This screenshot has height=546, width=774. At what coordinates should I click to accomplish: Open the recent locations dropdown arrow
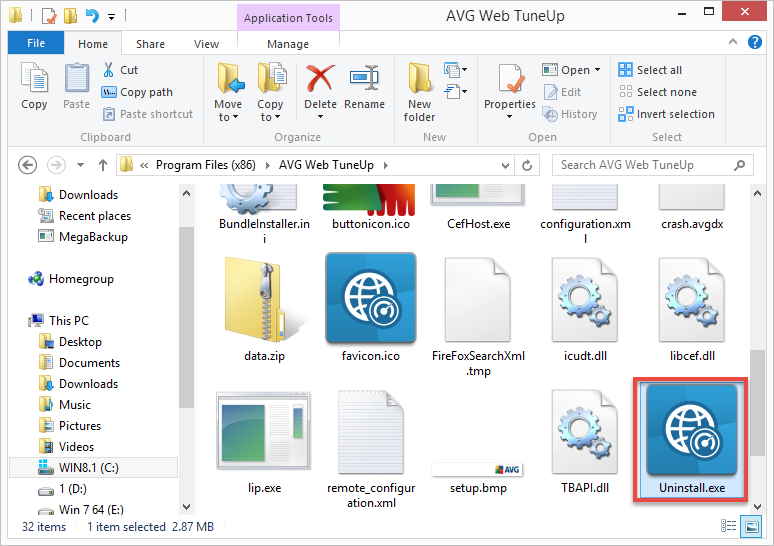pos(80,165)
